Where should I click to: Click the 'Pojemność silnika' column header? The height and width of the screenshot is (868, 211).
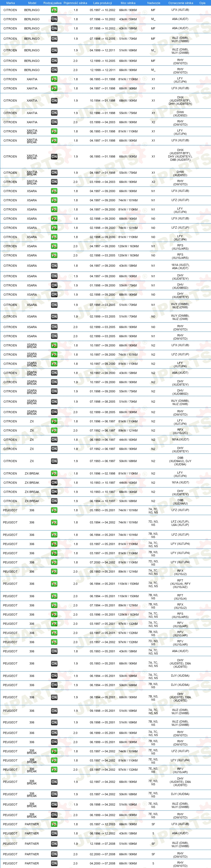pyautogui.click(x=75, y=3)
